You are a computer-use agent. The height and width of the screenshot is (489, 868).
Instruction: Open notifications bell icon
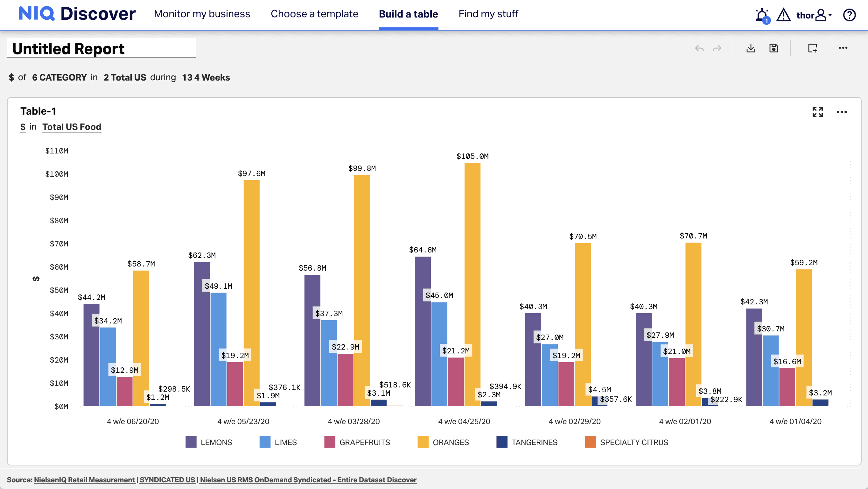[761, 15]
